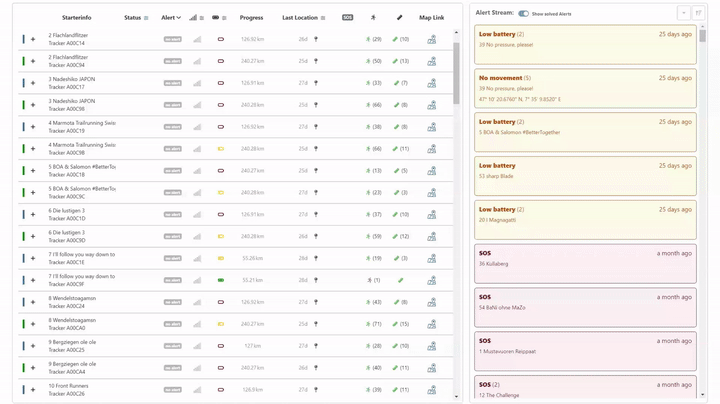This screenshot has width=720, height=404.
Task: Click the location pin for tracker A00C94
Action: [316, 61]
